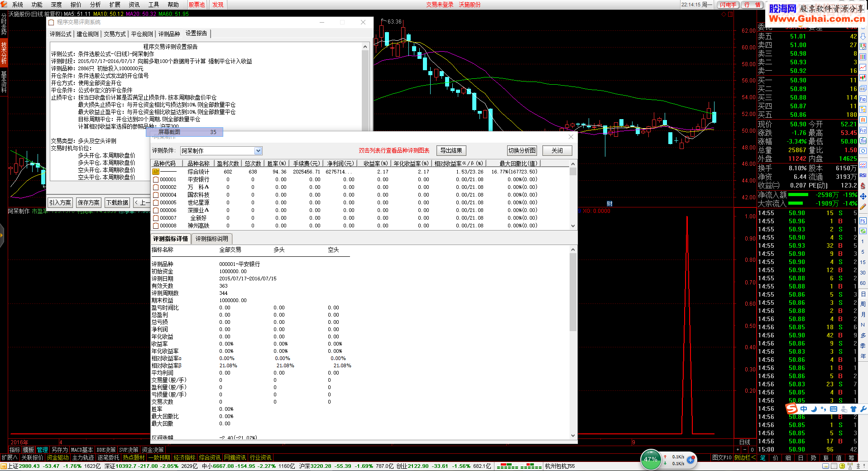Sort by 净利润(元) column header
Screen dimensions: 868x471
click(340, 163)
